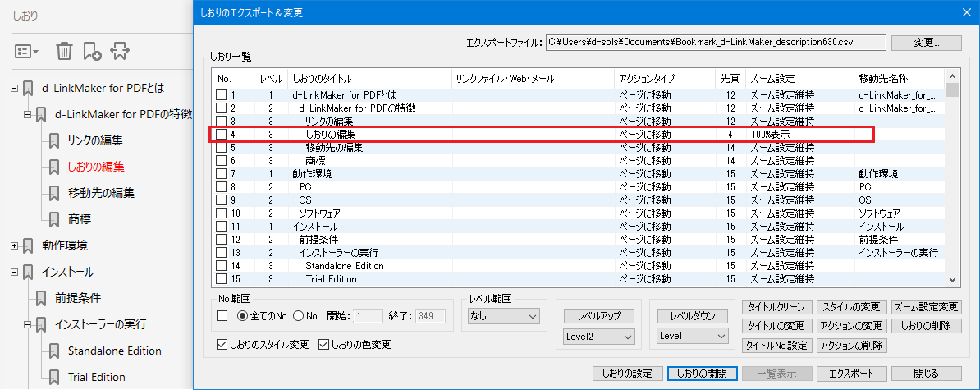980x390 pixels.
Task: Uncheck しおりの色変更 checkbox
Action: pos(323,344)
